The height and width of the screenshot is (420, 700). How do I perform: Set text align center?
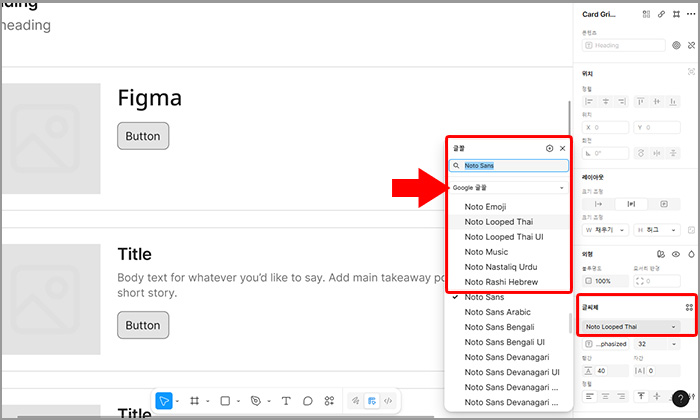tap(605, 396)
